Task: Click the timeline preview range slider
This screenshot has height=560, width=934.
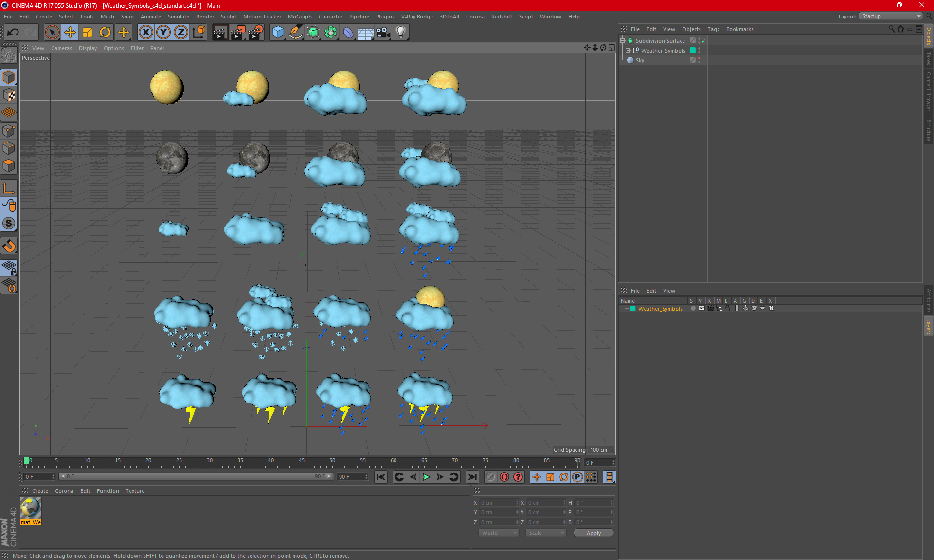Action: tap(196, 476)
